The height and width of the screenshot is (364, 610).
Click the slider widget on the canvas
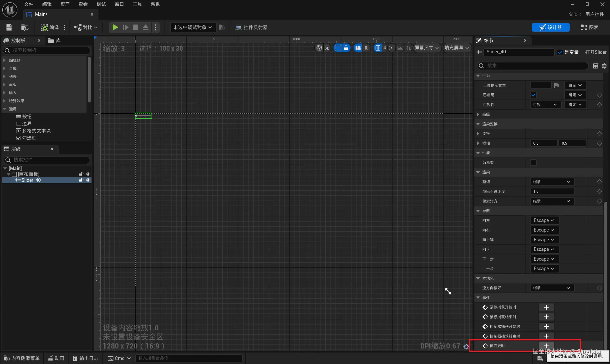[x=143, y=116]
